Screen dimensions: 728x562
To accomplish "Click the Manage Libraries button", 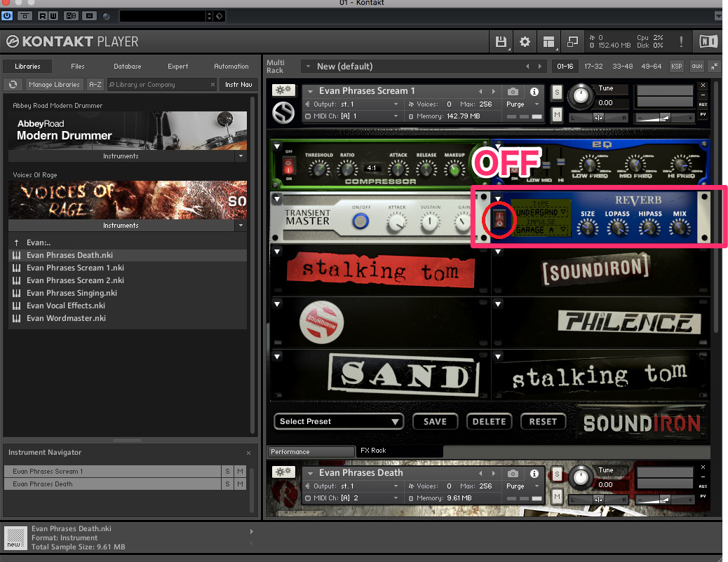I will pos(55,85).
